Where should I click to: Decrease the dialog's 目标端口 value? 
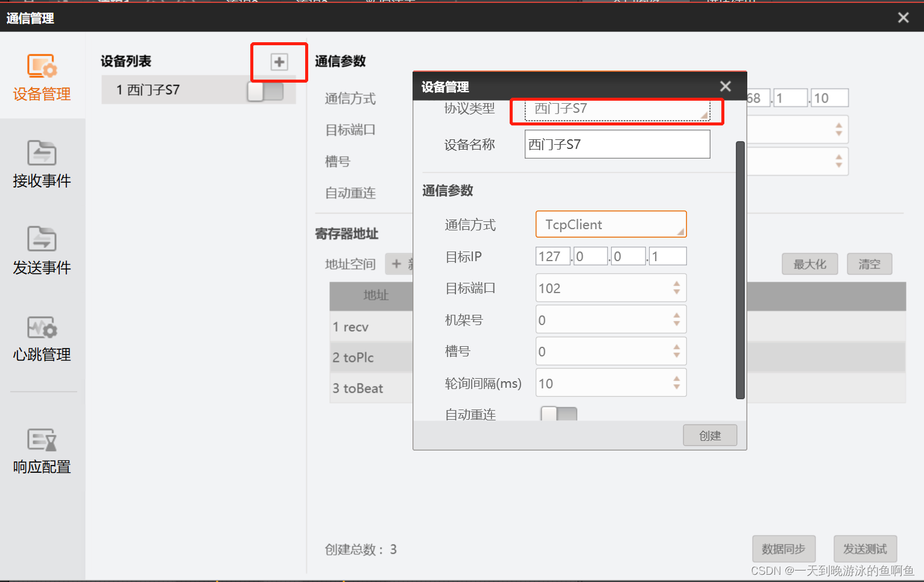(x=677, y=293)
